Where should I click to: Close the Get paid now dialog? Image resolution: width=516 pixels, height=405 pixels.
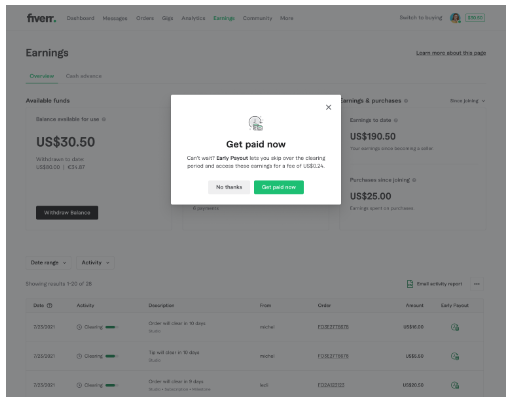[328, 107]
